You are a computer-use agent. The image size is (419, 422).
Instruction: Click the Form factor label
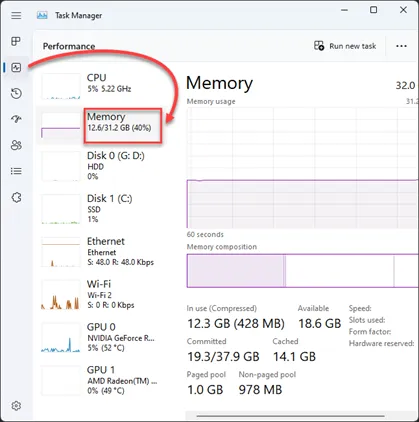pos(370,332)
